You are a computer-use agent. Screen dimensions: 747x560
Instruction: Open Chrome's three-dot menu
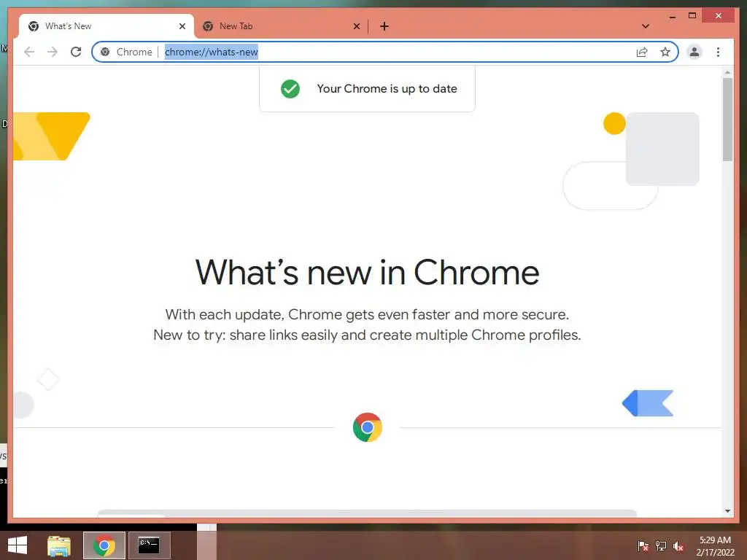tap(718, 52)
